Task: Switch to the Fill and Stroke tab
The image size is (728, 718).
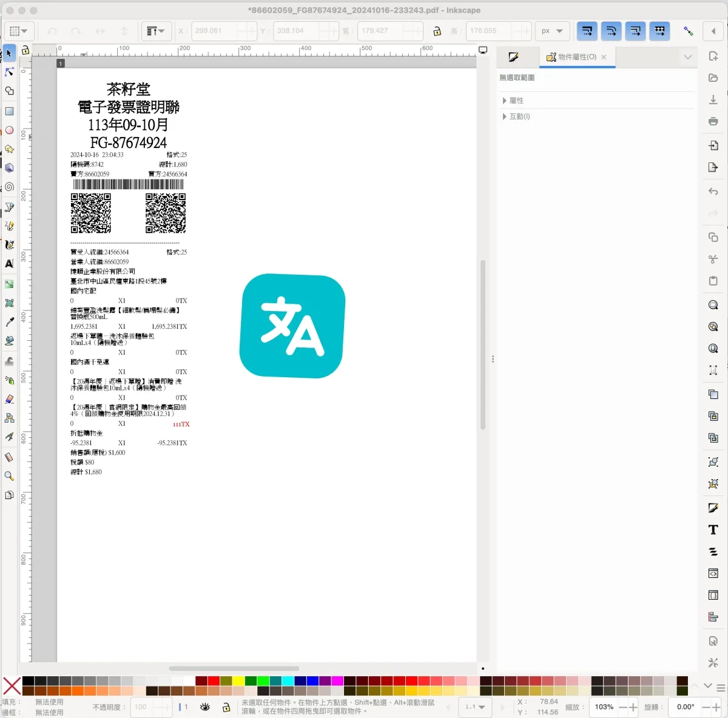Action: click(514, 57)
